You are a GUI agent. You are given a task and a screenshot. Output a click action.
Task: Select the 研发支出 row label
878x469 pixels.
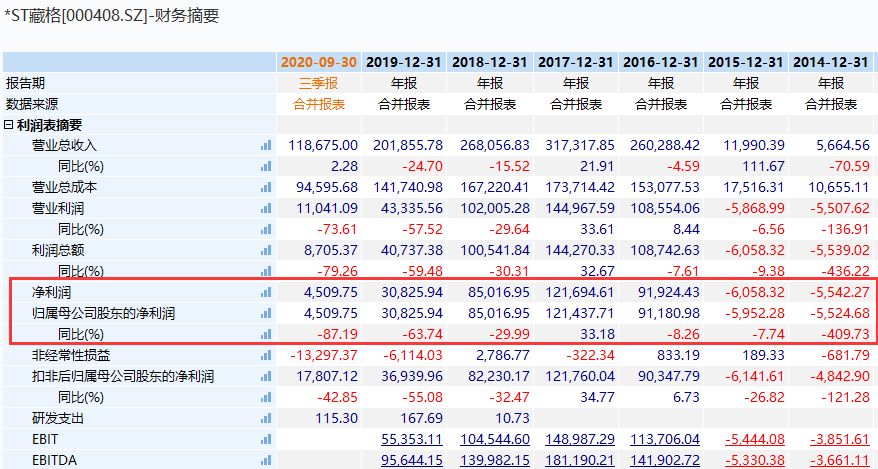(58, 418)
